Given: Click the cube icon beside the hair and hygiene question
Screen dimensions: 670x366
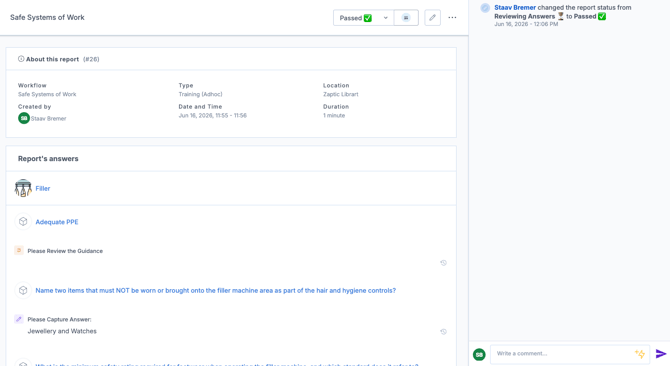Looking at the screenshot, I should pos(23,290).
